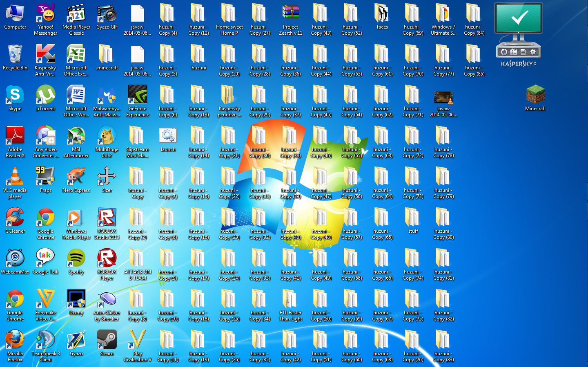Launch Any Video Converter
This screenshot has height=367, width=588.
[46, 142]
